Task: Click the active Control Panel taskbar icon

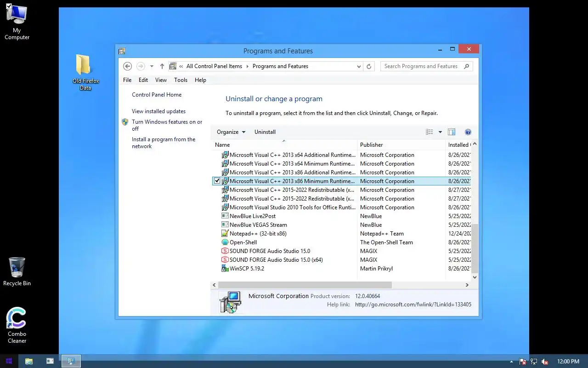Action: (71, 361)
